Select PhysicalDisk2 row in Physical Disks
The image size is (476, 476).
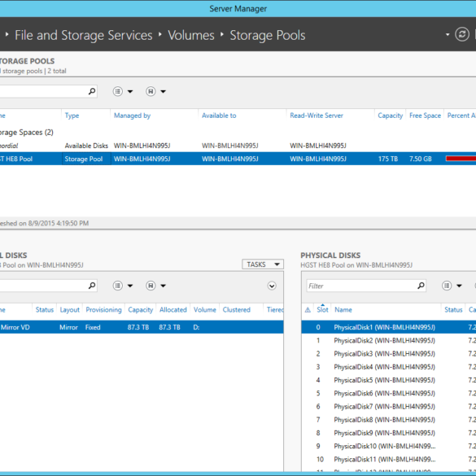point(389,341)
